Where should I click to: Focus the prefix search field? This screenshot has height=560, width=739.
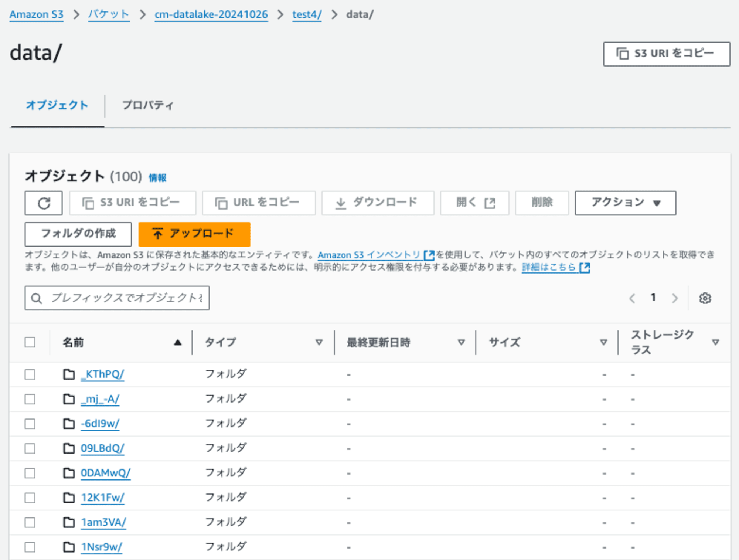[117, 298]
